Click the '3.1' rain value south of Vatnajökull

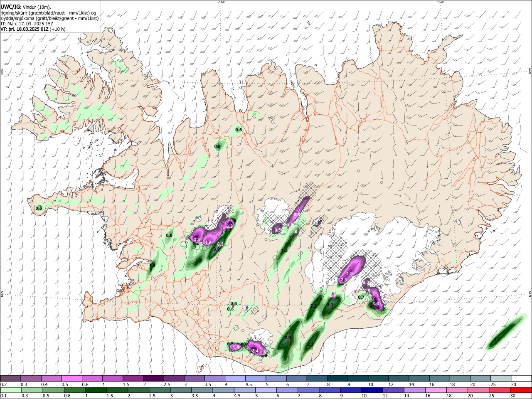coord(330,305)
